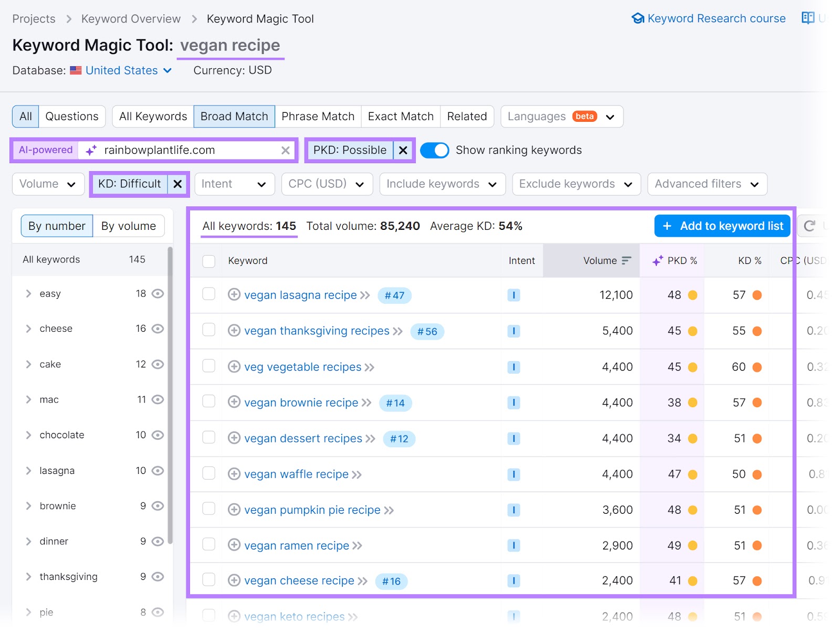Disable the "Show ranking keywords" toggle
840x634 pixels.
[x=435, y=150]
